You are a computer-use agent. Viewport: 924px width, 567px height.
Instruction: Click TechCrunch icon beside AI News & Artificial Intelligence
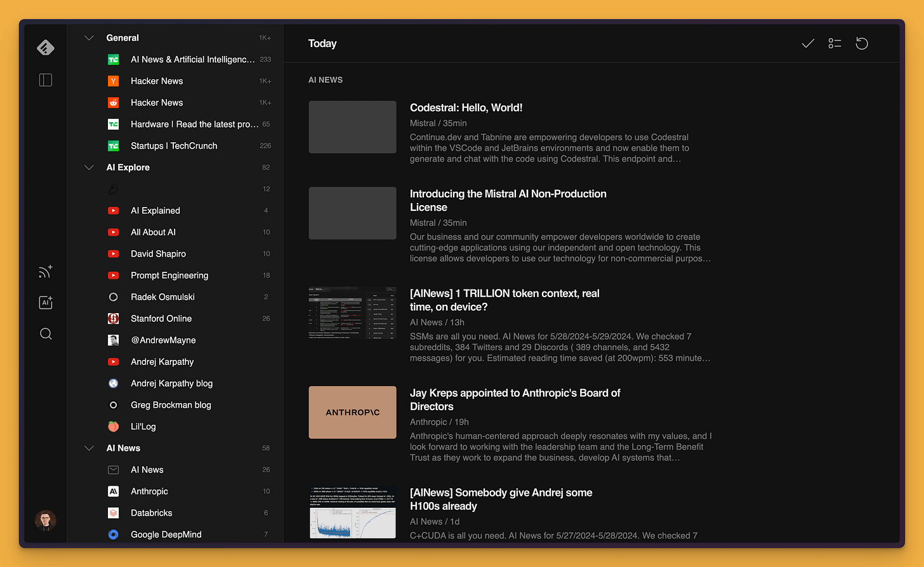[x=114, y=60]
